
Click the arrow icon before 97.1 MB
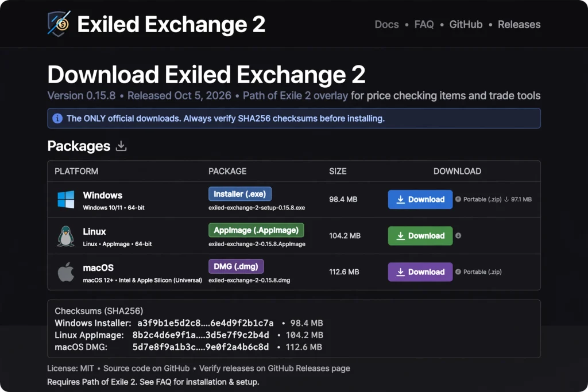click(506, 199)
